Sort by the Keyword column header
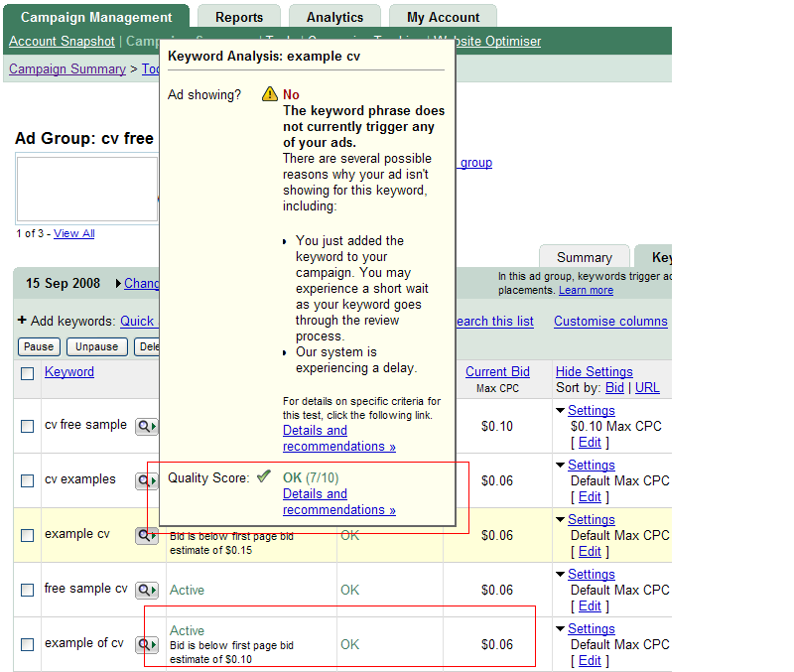794x672 pixels. [69, 371]
